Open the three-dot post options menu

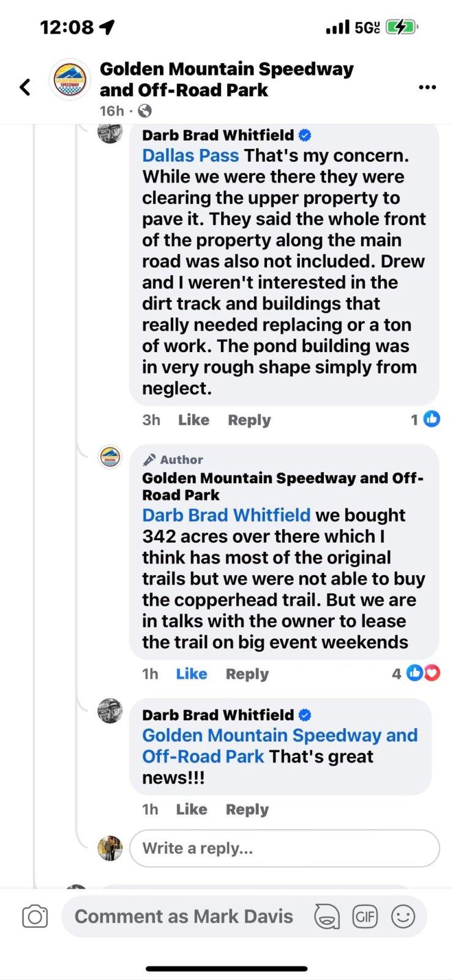tap(427, 88)
